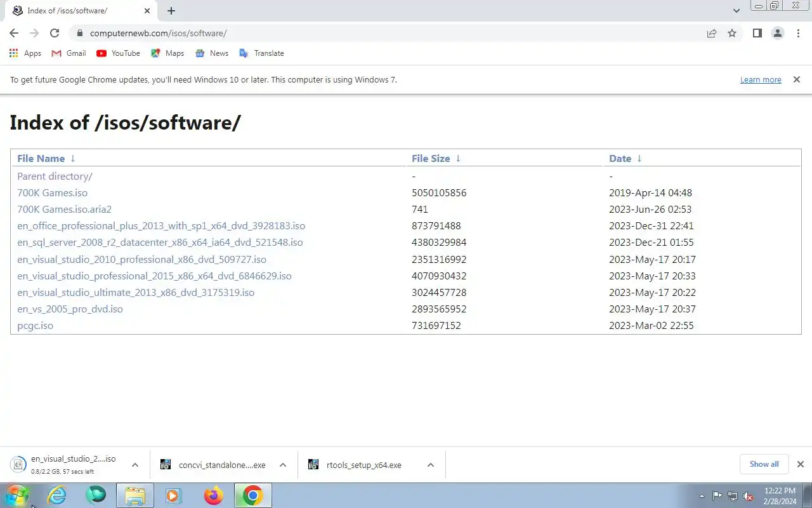
Task: Open the Windows Start menu
Action: [17, 495]
